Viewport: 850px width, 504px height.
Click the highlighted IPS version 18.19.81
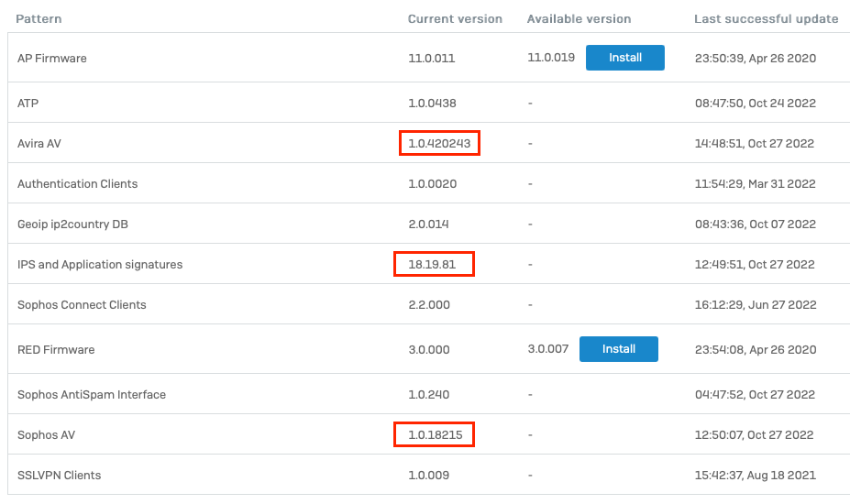pyautogui.click(x=434, y=264)
